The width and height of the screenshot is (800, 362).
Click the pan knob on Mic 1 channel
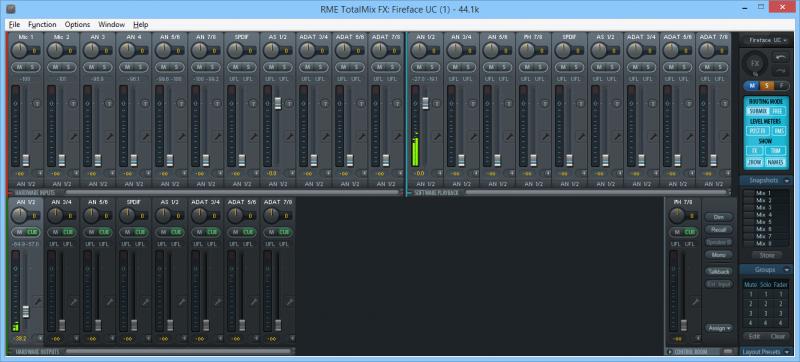18,50
